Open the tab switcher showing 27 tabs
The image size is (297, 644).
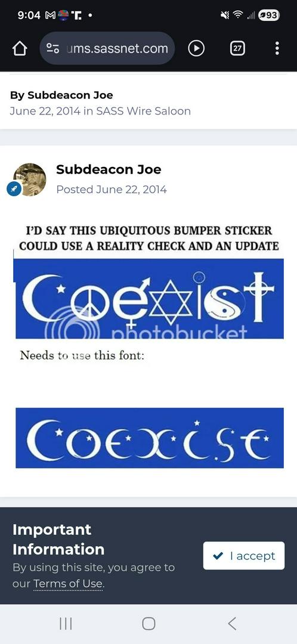point(237,48)
